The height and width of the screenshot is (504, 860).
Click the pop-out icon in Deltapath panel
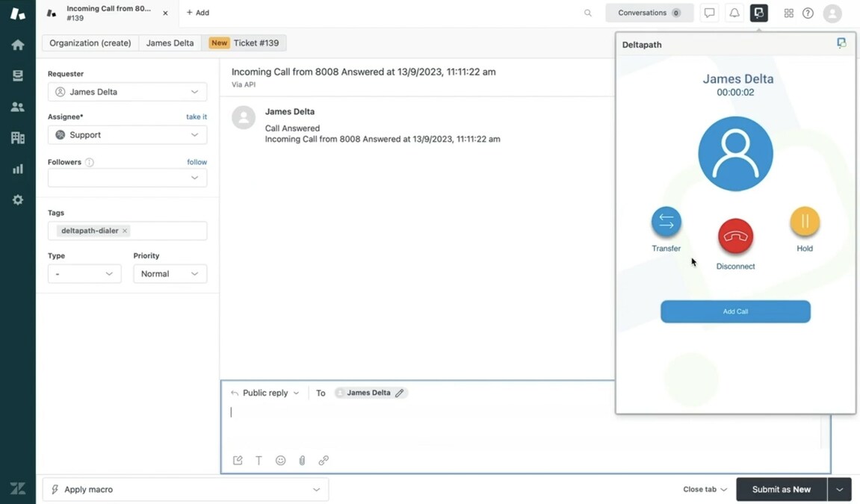click(x=841, y=43)
